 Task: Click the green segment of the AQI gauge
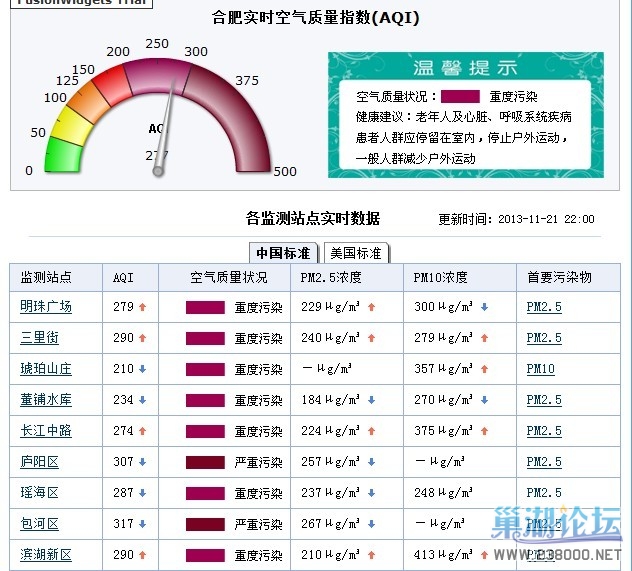tap(63, 156)
